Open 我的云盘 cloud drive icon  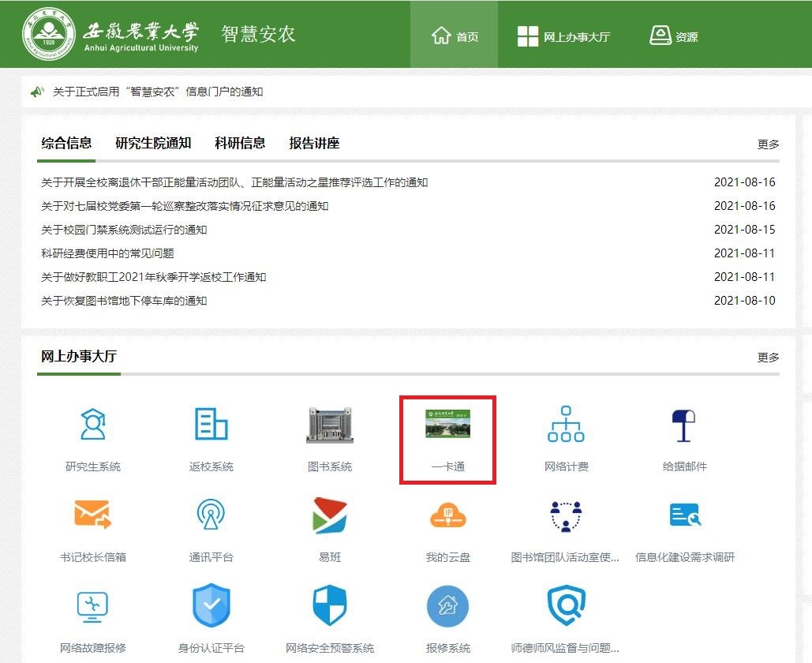pos(447,517)
